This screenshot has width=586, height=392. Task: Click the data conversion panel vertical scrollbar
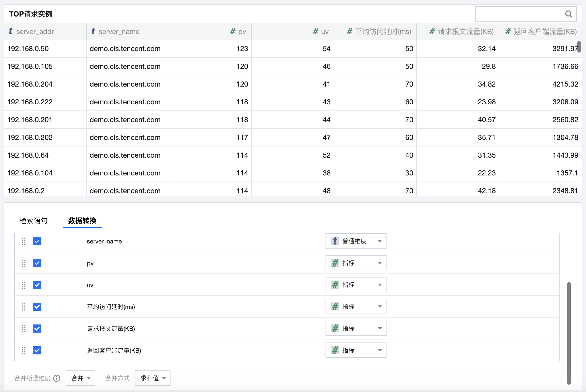pyautogui.click(x=569, y=333)
